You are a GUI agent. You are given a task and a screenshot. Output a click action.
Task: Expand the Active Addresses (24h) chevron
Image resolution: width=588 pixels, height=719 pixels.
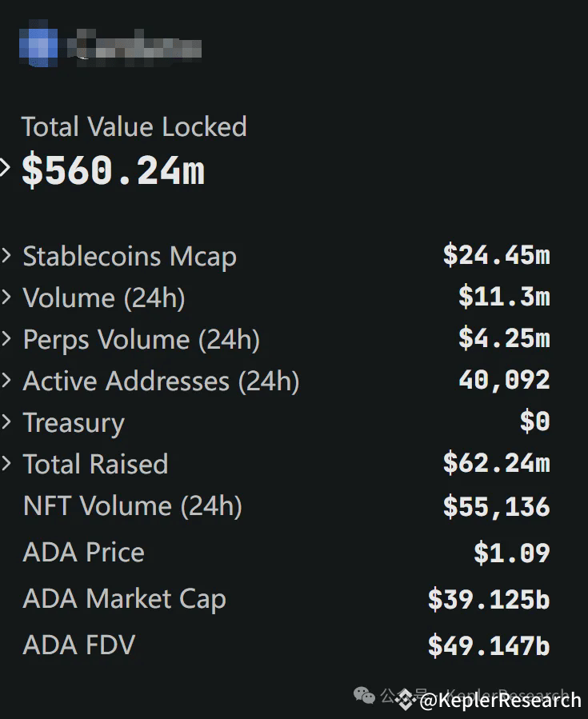click(6, 381)
